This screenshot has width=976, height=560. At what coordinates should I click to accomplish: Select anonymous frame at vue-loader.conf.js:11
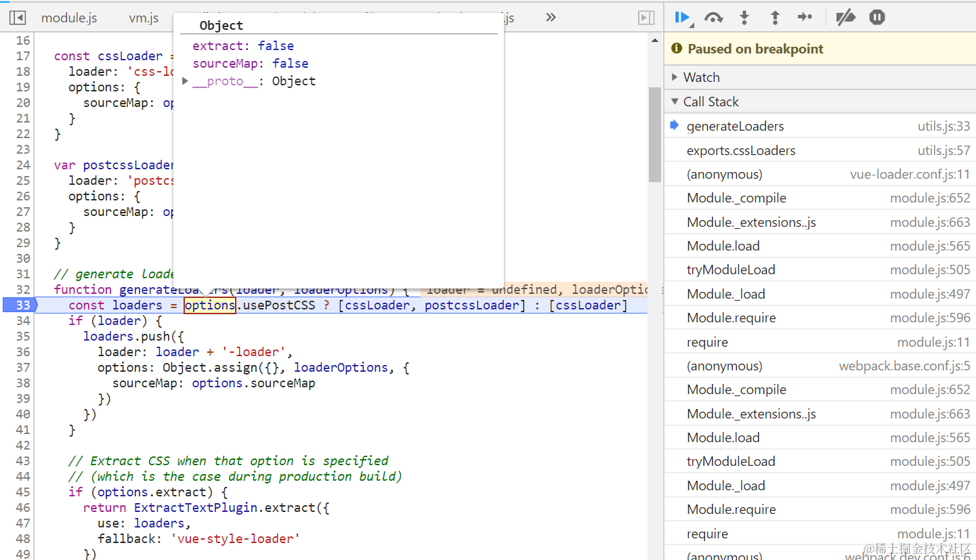point(820,174)
